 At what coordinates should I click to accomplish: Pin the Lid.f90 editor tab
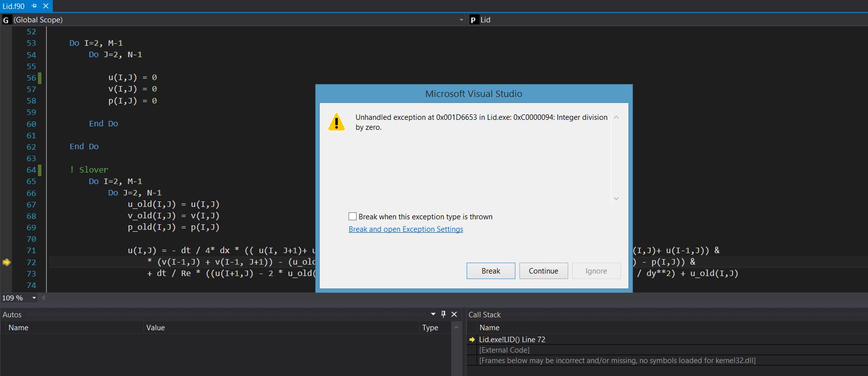34,6
